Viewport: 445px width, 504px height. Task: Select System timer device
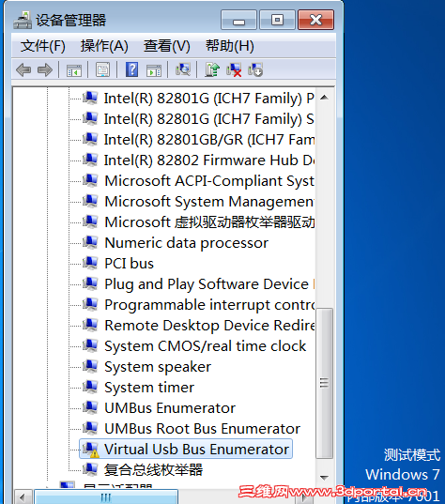tap(149, 388)
